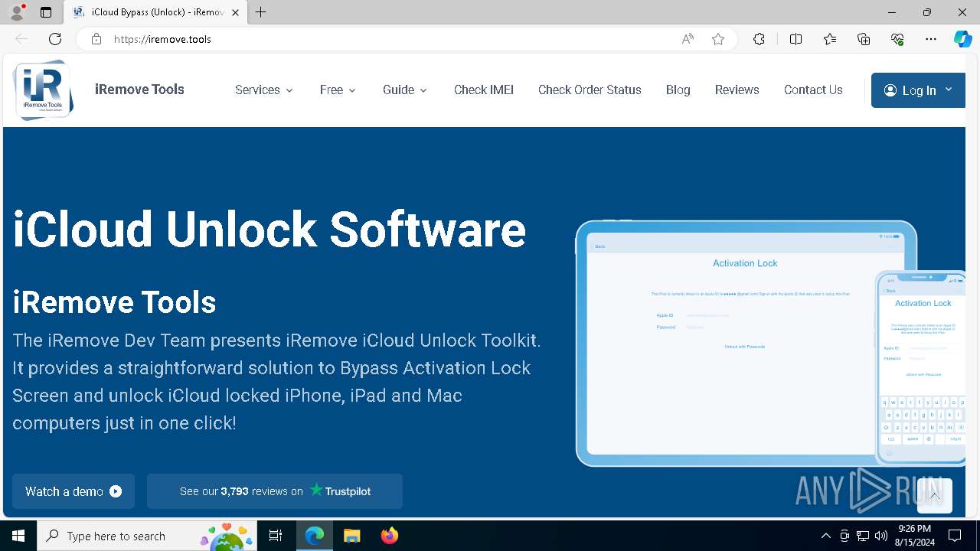
Task: Click the iRemove Tools site title
Action: tap(139, 90)
